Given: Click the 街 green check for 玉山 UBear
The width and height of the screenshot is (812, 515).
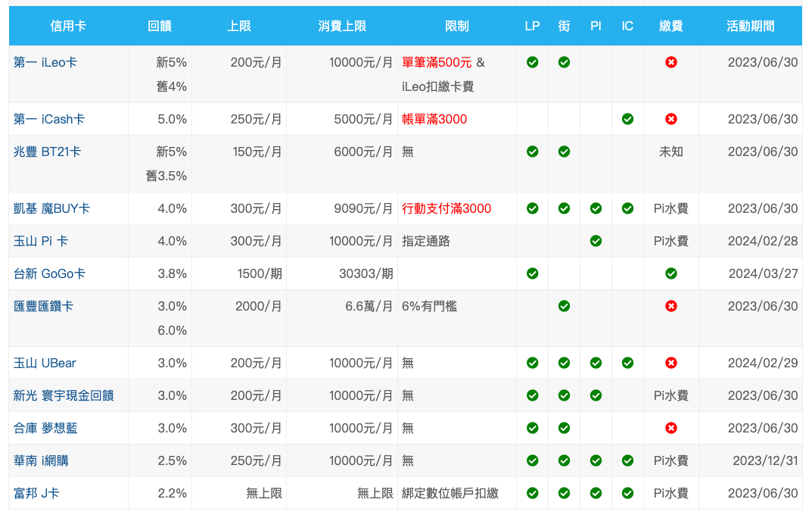Looking at the screenshot, I should pos(565,364).
